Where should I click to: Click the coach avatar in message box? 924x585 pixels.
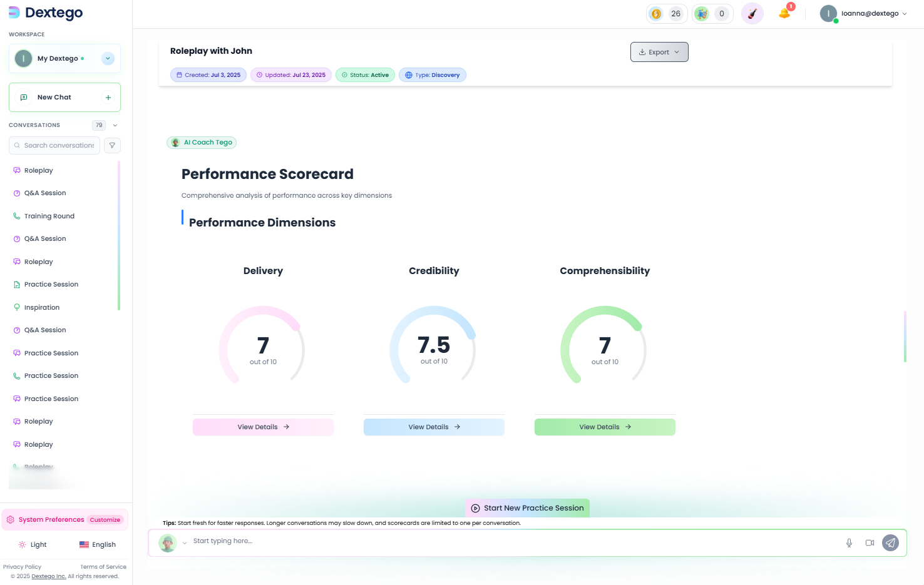[x=167, y=542]
